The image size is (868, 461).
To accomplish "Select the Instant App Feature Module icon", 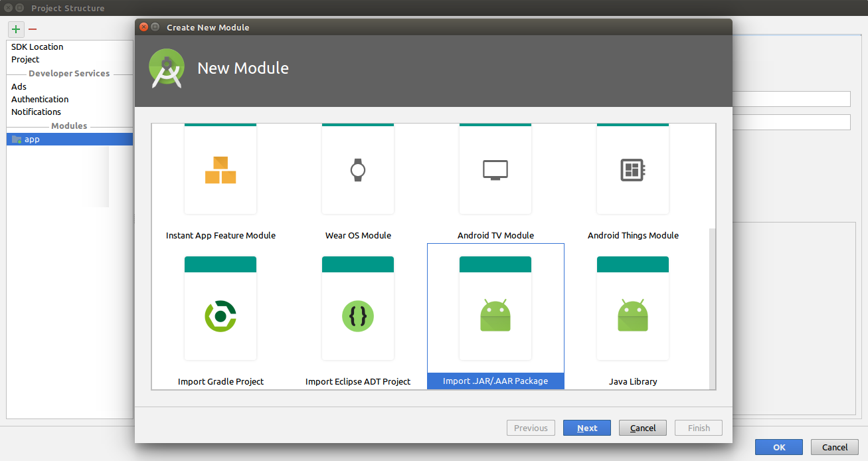I will tap(220, 169).
